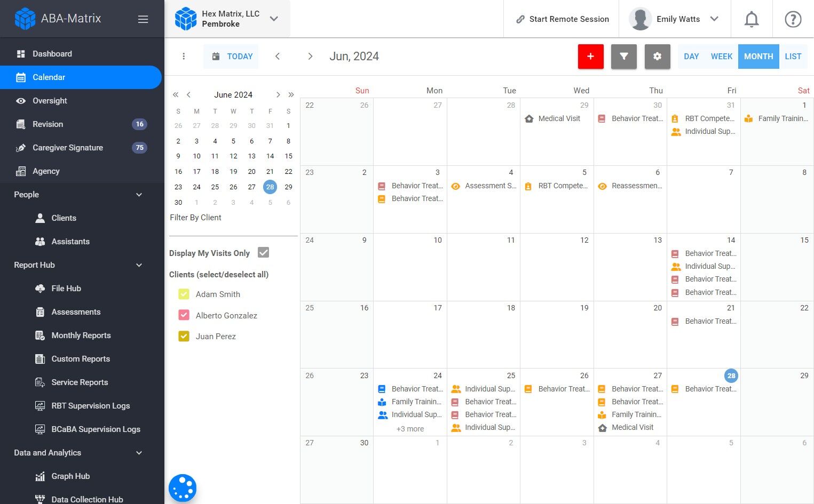The image size is (814, 504).
Task: Open Family Training event on June 24
Action: (x=410, y=402)
